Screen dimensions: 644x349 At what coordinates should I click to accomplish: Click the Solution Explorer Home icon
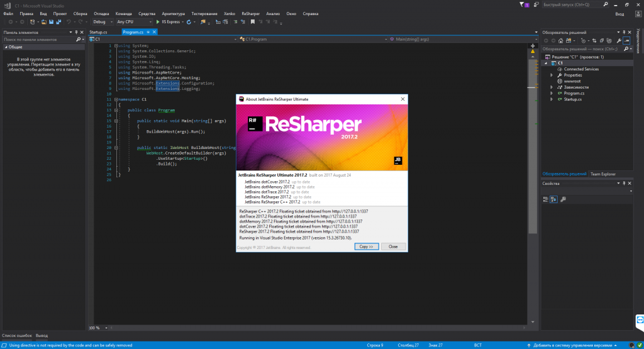(x=560, y=41)
